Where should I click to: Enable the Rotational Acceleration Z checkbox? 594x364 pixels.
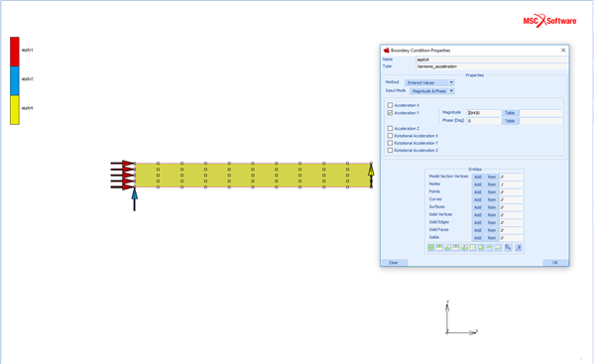pyautogui.click(x=390, y=151)
